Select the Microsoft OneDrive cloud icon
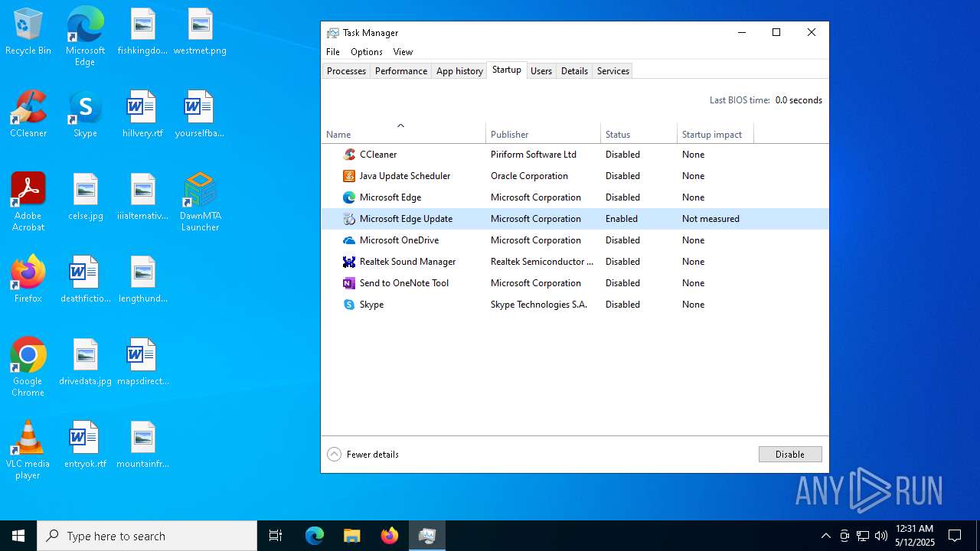 pyautogui.click(x=349, y=240)
